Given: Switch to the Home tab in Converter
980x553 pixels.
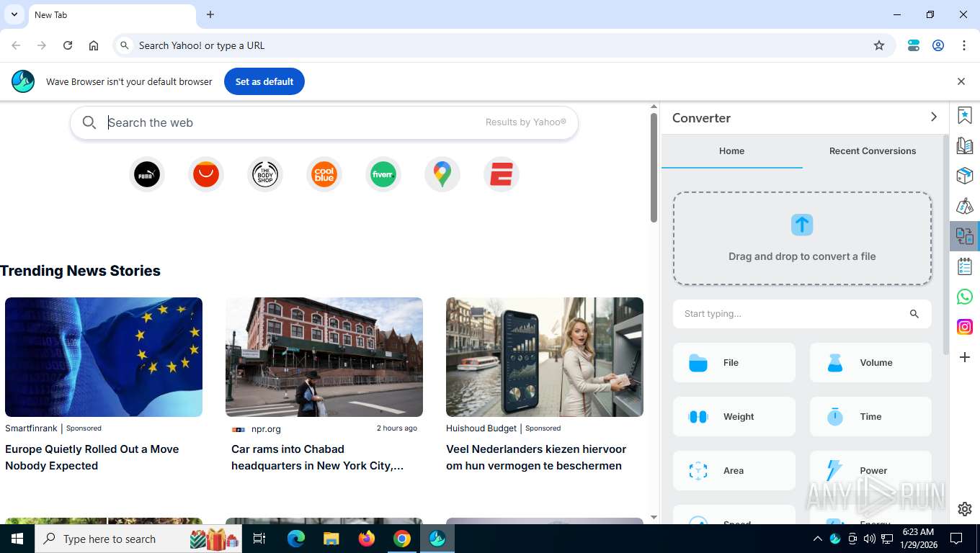Looking at the screenshot, I should [731, 151].
